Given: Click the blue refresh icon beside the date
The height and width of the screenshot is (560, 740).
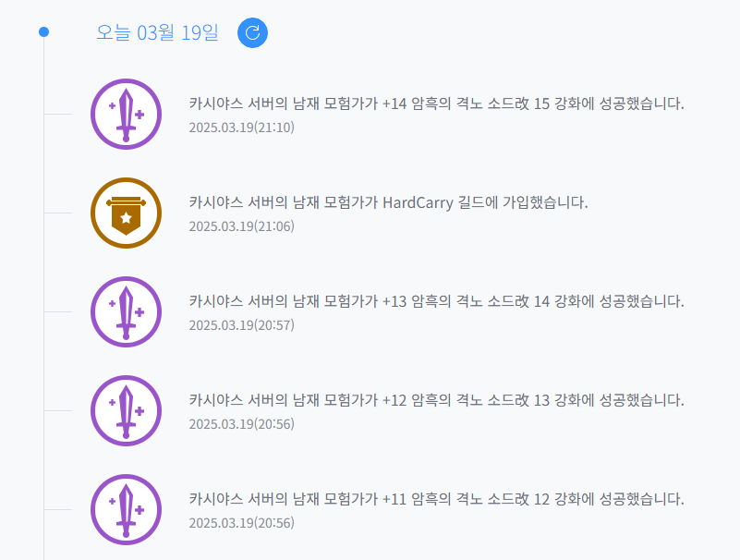Looking at the screenshot, I should point(252,32).
